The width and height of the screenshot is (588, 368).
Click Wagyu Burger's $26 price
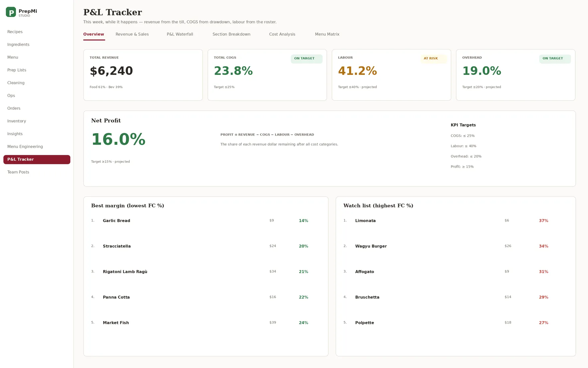[508, 246]
